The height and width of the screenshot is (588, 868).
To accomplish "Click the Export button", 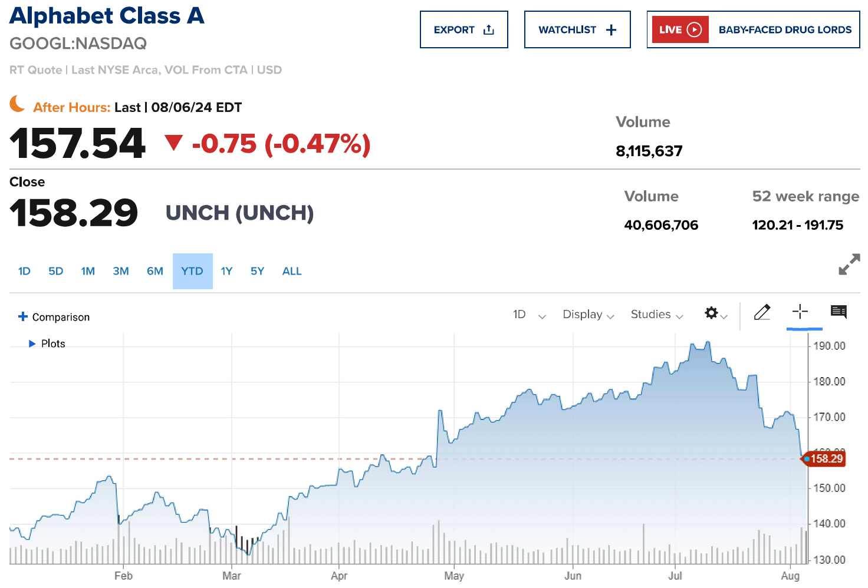I will pos(463,29).
